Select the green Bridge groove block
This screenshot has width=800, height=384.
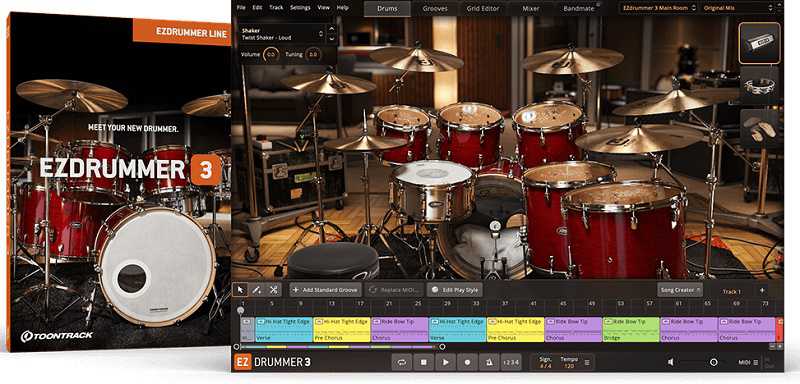tap(631, 329)
